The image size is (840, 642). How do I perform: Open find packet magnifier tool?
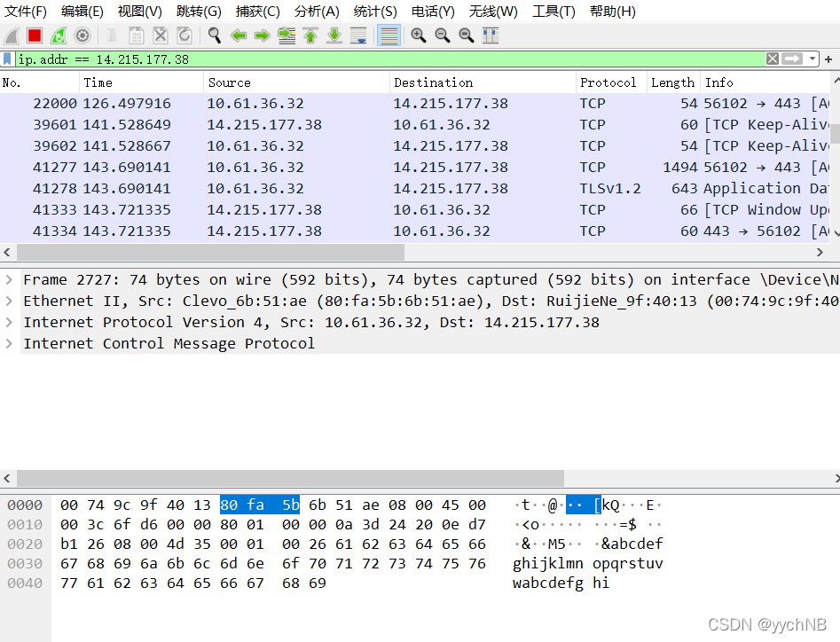[215, 35]
